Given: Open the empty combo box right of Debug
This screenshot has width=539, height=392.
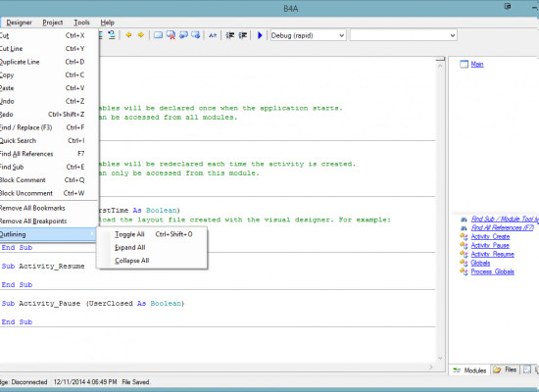Looking at the screenshot, I should click(x=404, y=35).
